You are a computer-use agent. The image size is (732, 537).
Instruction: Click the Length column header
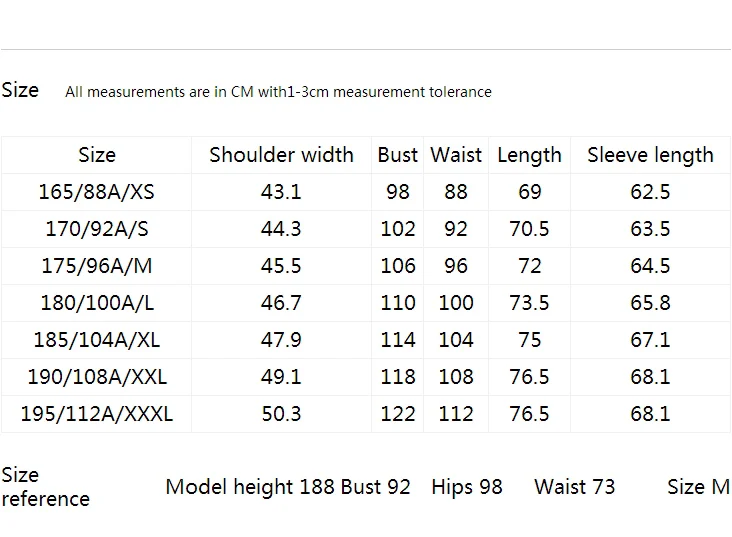(x=529, y=155)
